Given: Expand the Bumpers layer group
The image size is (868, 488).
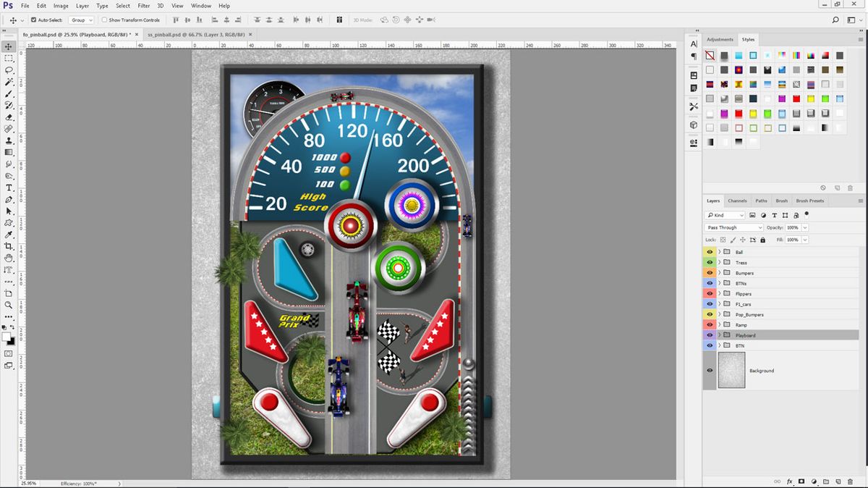Looking at the screenshot, I should coord(719,272).
